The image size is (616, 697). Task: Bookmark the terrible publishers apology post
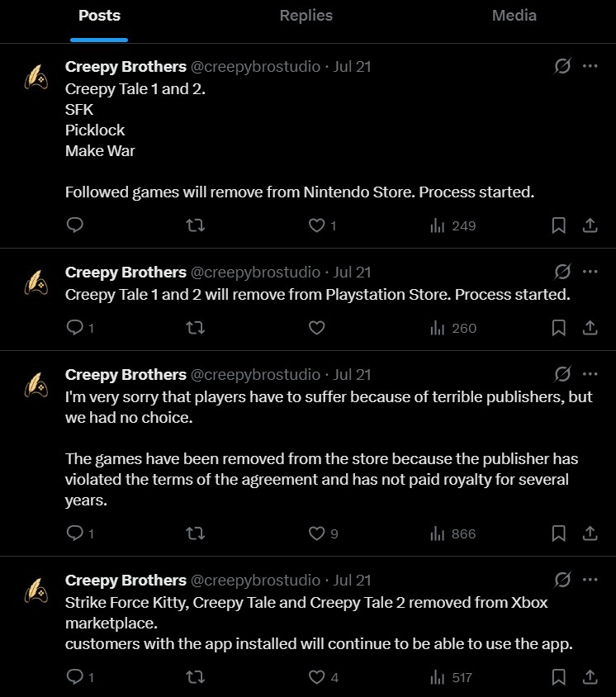[x=558, y=533]
